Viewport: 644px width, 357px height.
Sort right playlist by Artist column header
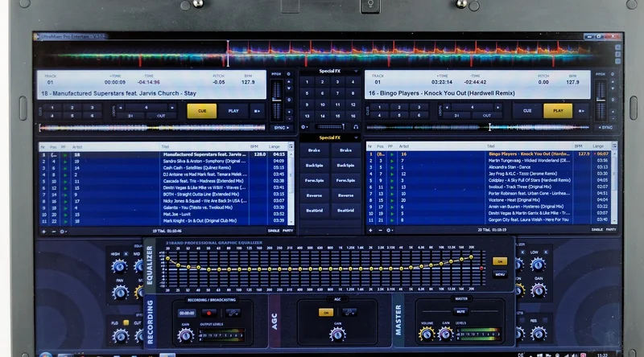coord(404,146)
